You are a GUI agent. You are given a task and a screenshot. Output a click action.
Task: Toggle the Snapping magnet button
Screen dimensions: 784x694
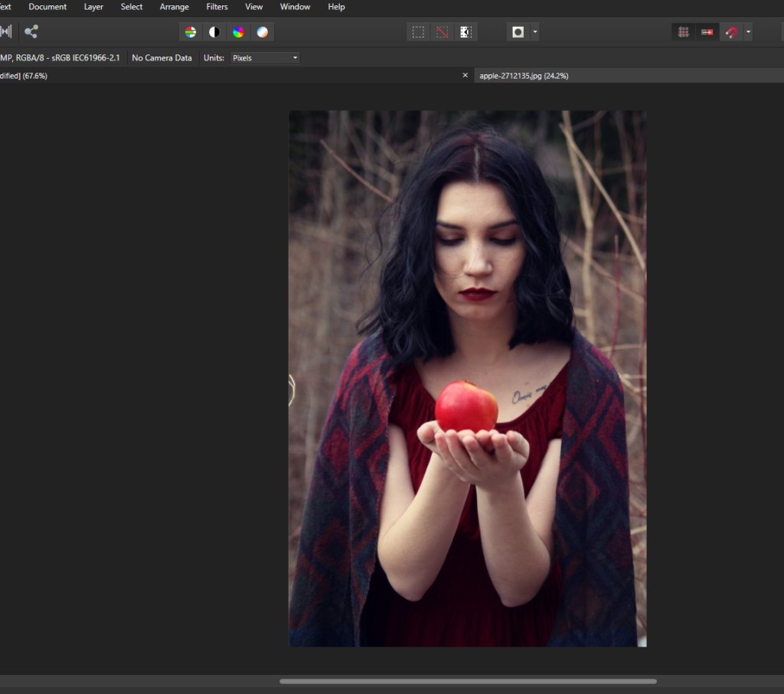click(x=731, y=32)
